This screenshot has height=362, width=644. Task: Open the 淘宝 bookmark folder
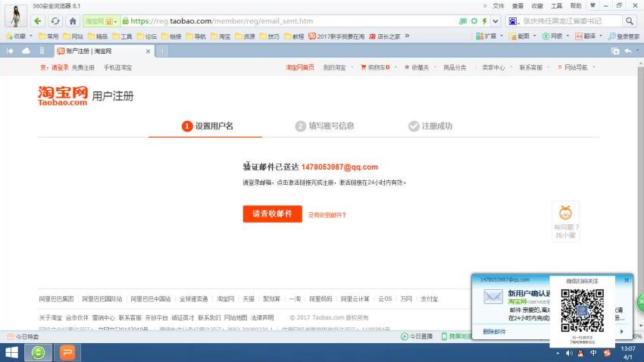220,36
